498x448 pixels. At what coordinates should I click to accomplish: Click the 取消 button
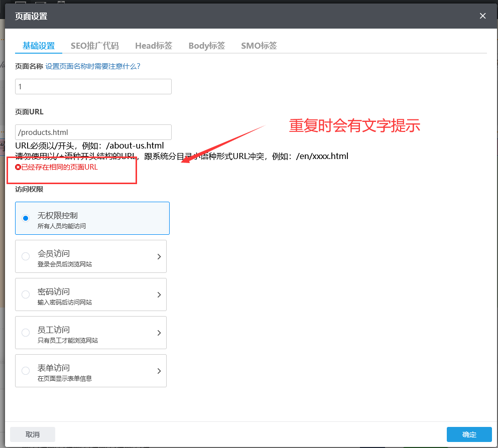point(33,434)
